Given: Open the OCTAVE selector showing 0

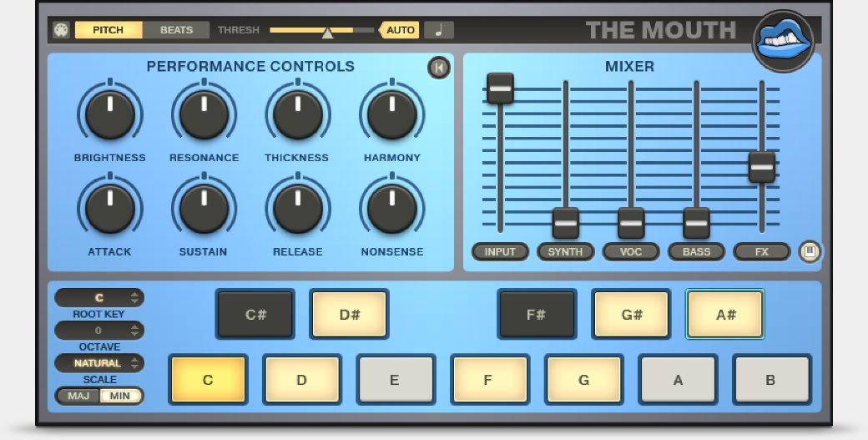Looking at the screenshot, I should point(99,331).
